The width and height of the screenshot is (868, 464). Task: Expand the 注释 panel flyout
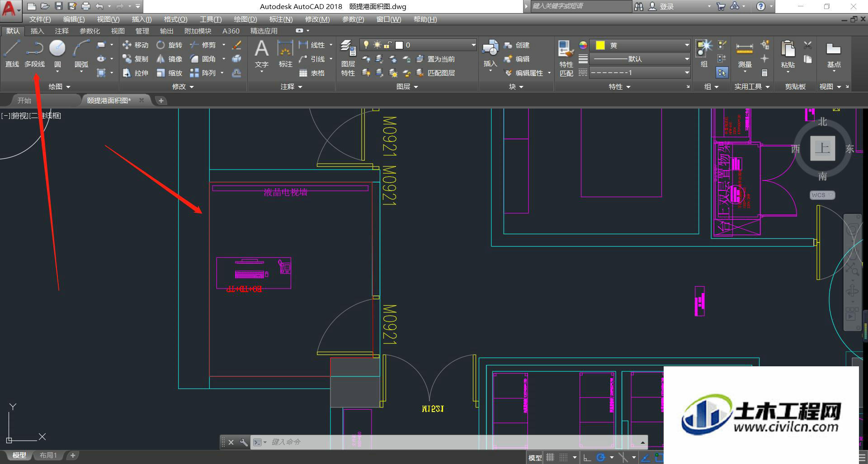[x=292, y=86]
